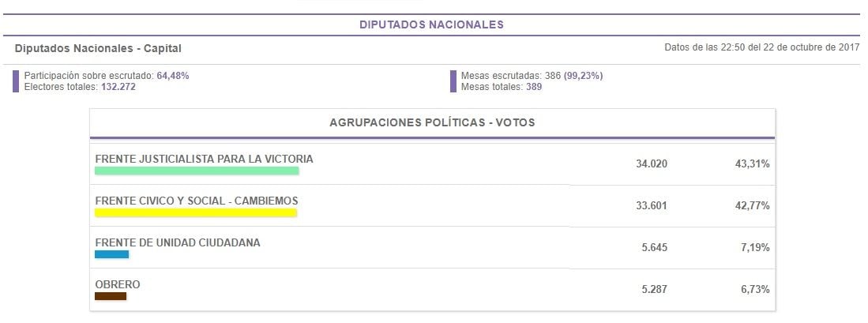Viewport: 868px width, 323px height.
Task: Click the participation figure 64,48%
Action: click(x=173, y=76)
